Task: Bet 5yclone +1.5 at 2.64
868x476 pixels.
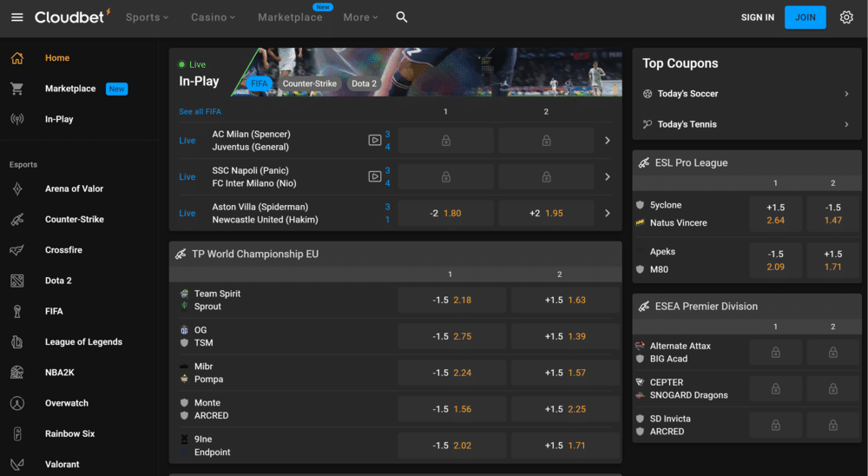Action: pyautogui.click(x=775, y=214)
